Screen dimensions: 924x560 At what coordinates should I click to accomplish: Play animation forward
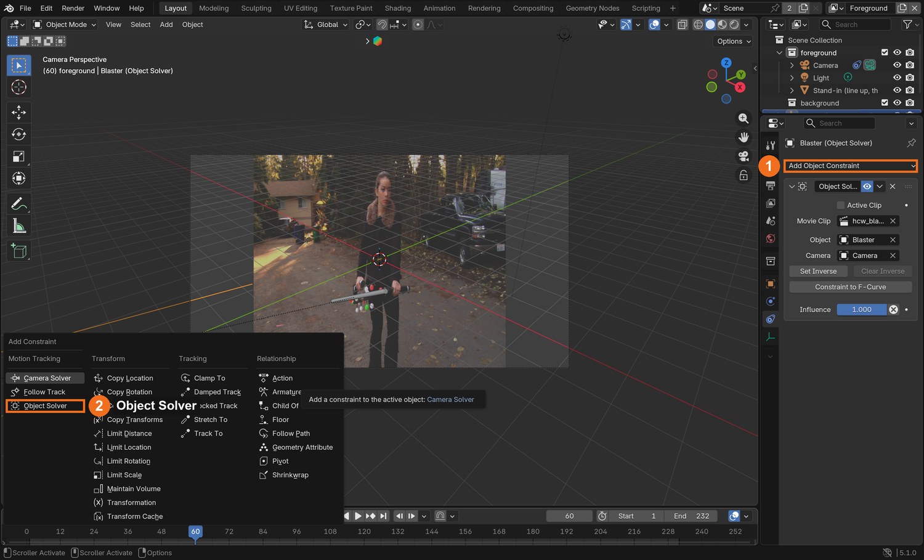point(358,516)
